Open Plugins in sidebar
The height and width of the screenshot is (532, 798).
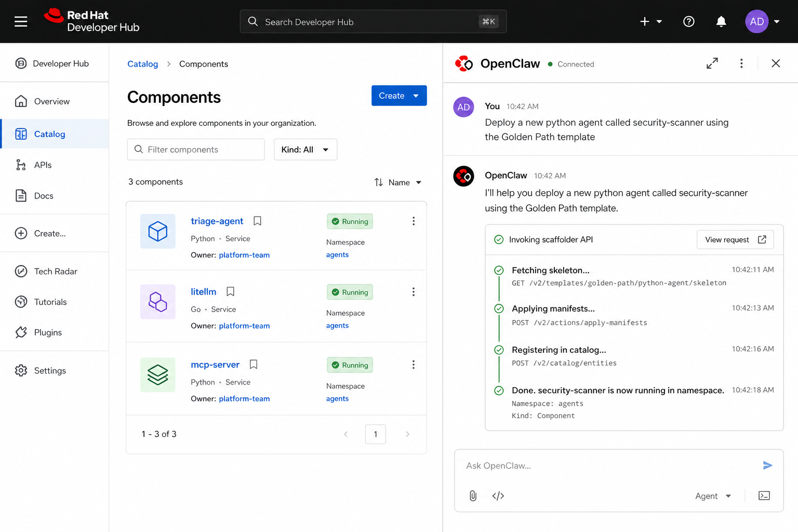pos(54,332)
